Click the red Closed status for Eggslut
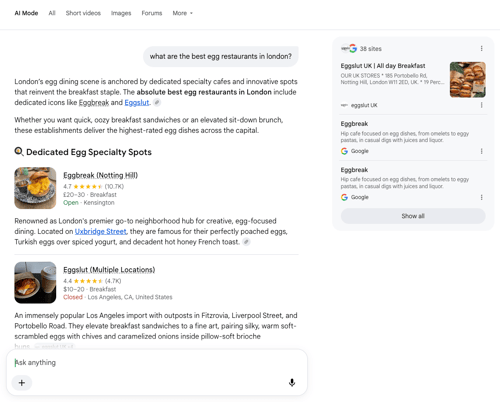The width and height of the screenshot is (500, 402). pyautogui.click(x=73, y=297)
